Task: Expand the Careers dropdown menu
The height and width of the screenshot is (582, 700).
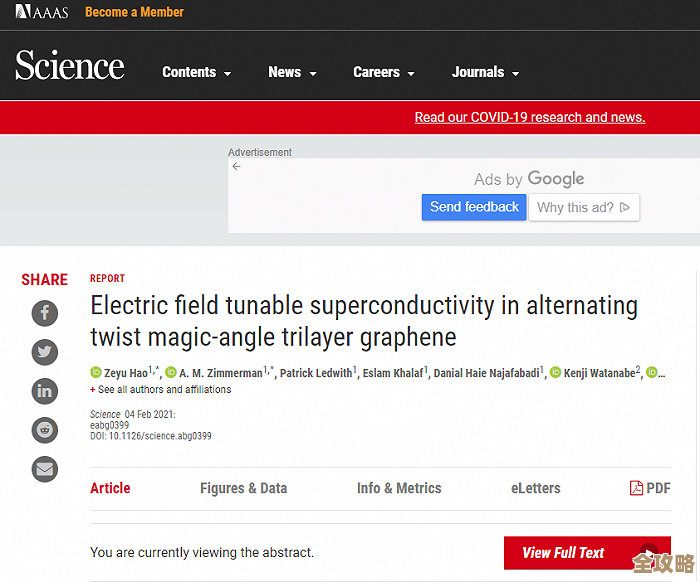Action: click(x=384, y=72)
